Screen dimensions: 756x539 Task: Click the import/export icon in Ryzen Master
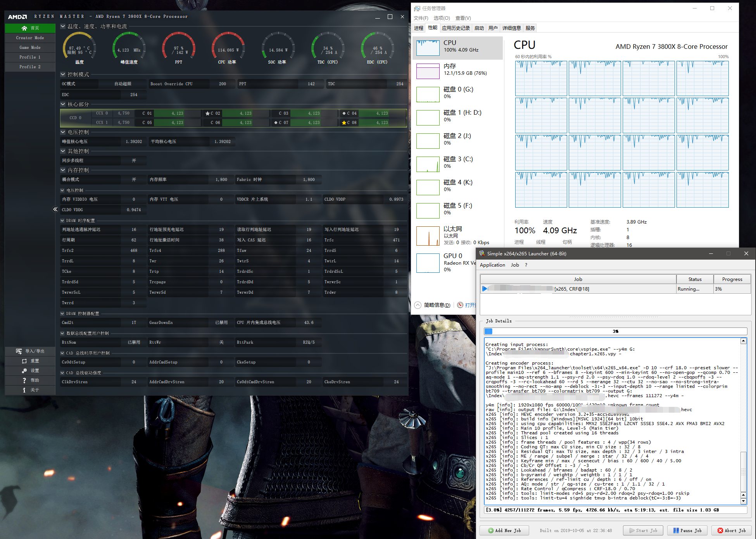pos(19,351)
